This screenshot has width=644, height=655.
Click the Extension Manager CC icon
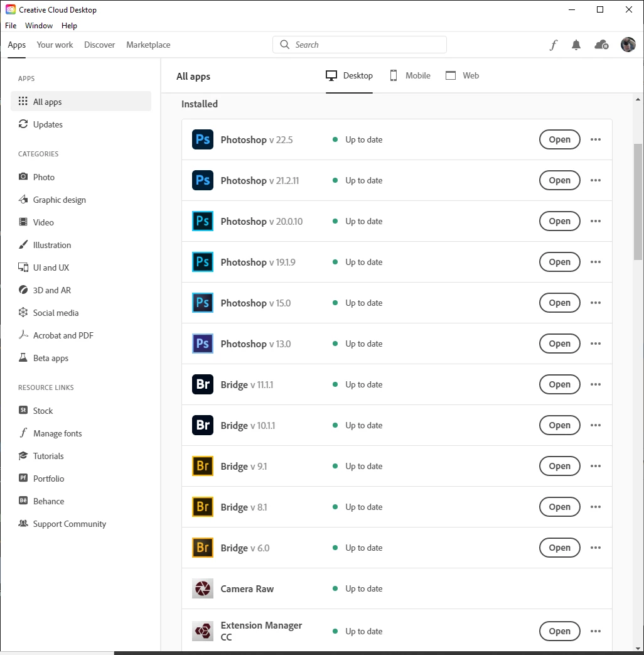point(203,631)
